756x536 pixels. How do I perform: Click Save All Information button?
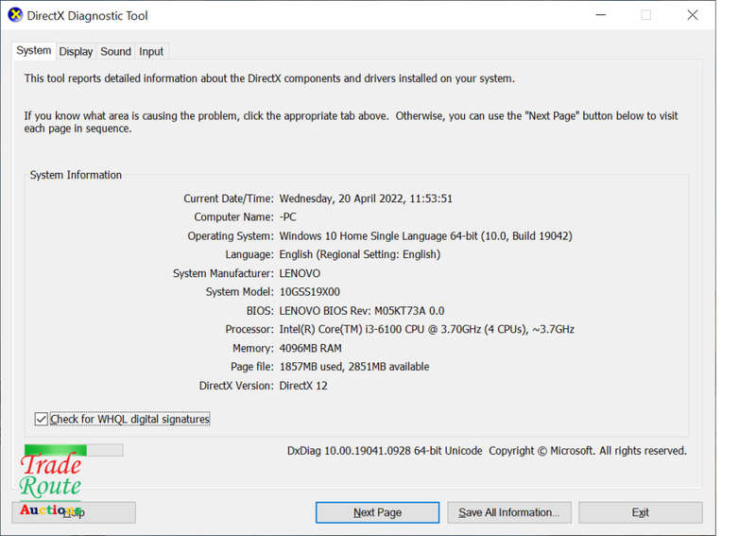tap(509, 512)
